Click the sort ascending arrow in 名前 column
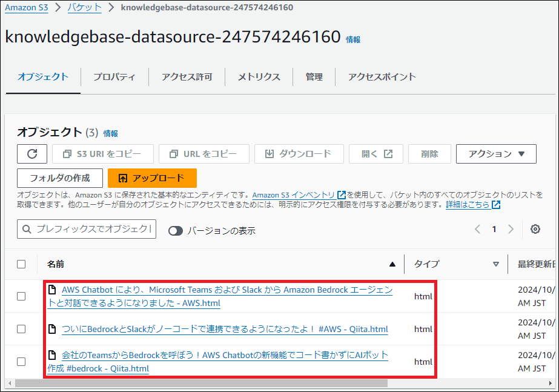This screenshot has width=559, height=392. tap(392, 264)
